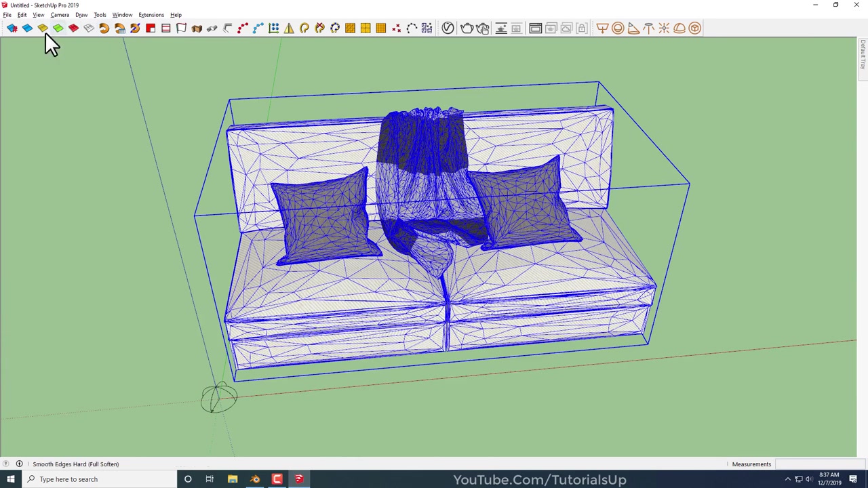
Task: Select the yellow Smooth Edges Hard tool
Action: click(42, 28)
